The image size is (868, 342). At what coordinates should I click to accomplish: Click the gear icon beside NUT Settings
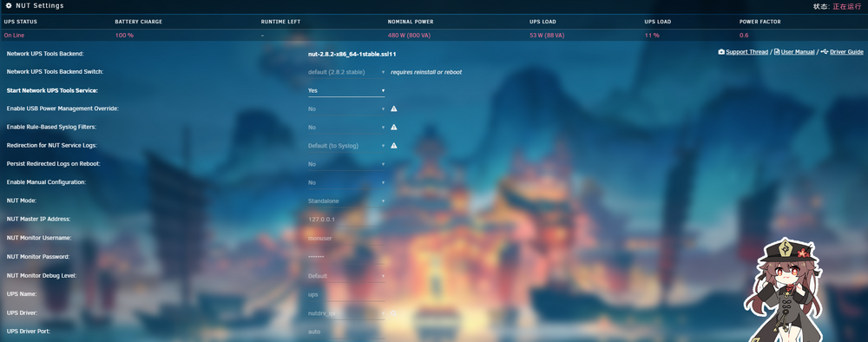pos(9,5)
